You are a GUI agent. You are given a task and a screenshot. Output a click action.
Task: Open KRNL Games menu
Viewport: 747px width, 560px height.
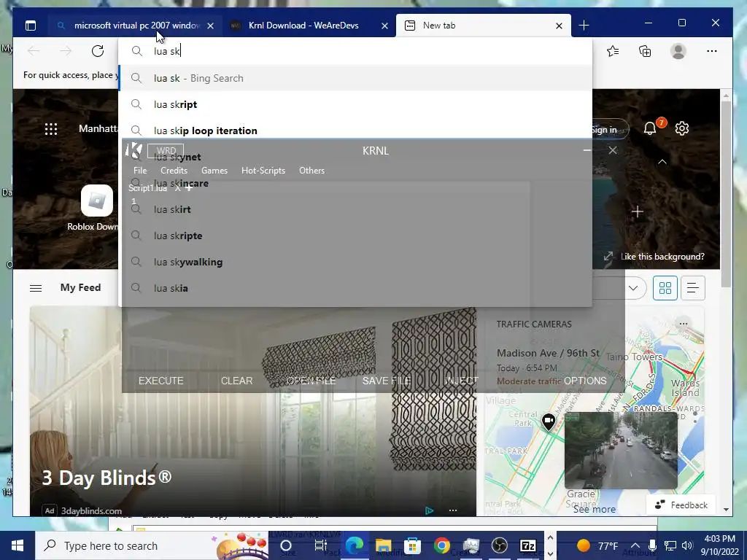coord(214,171)
